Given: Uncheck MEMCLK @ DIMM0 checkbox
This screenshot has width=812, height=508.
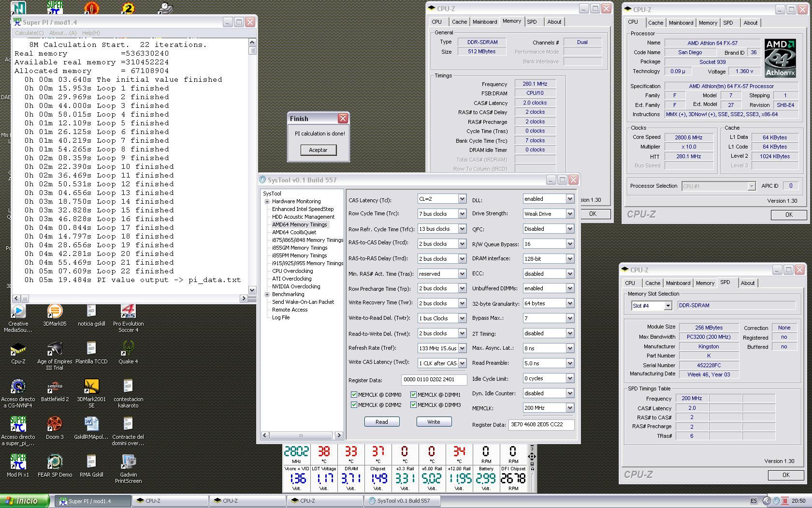Looking at the screenshot, I should (354, 395).
